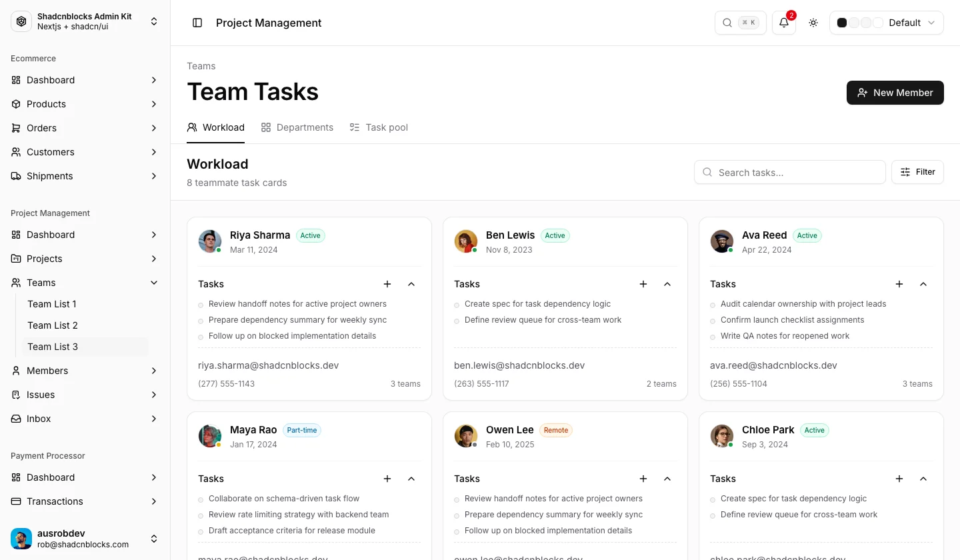Image resolution: width=960 pixels, height=560 pixels.
Task: Click Owen Lee's avatar
Action: pyautogui.click(x=466, y=436)
